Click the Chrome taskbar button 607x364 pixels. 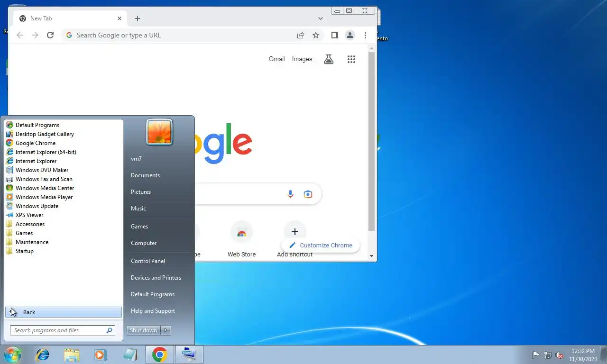tap(160, 355)
